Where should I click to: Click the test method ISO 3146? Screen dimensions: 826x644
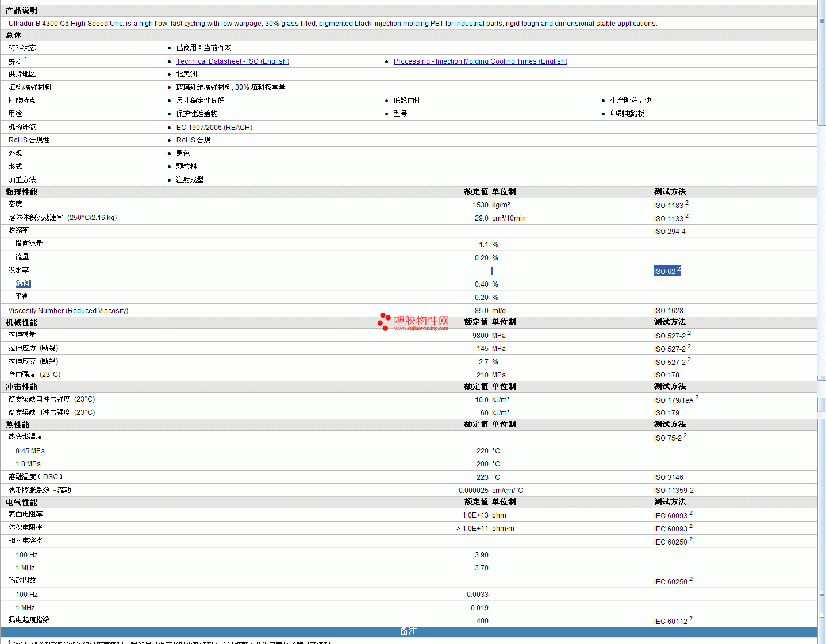(669, 477)
